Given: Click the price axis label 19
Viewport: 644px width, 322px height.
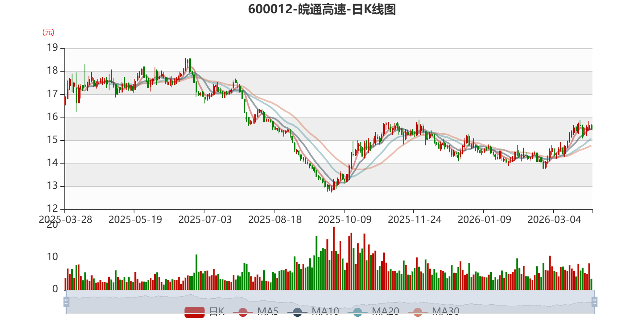Looking at the screenshot, I should pos(52,47).
